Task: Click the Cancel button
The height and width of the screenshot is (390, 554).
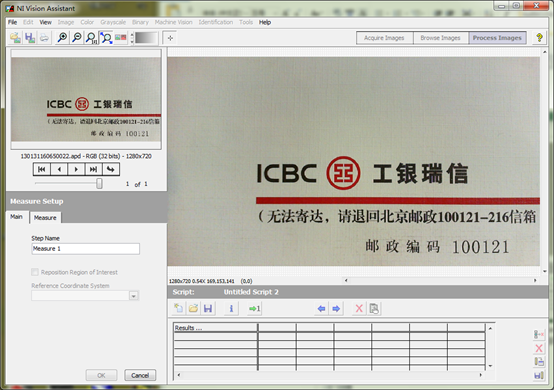Action: point(140,375)
